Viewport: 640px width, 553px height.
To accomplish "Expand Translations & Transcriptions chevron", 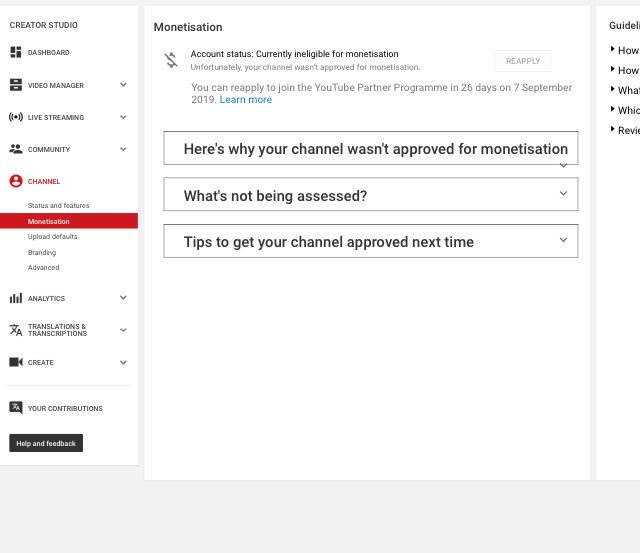I will click(x=123, y=330).
